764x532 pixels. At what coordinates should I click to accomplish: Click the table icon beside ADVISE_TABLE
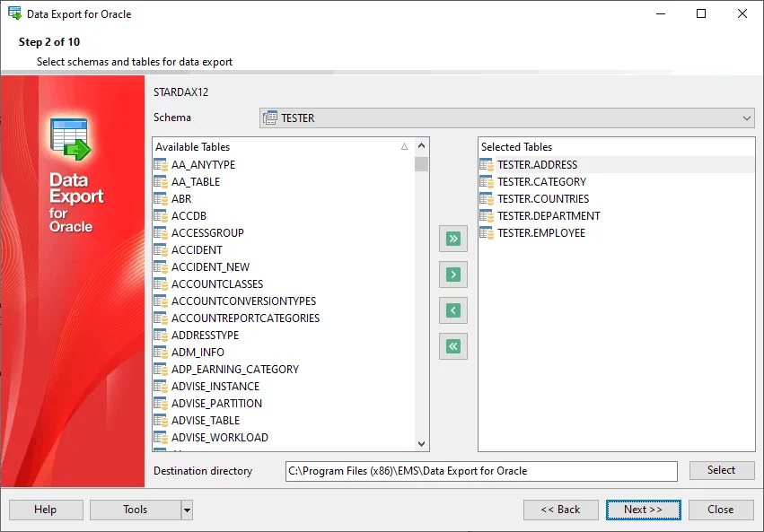pyautogui.click(x=161, y=421)
